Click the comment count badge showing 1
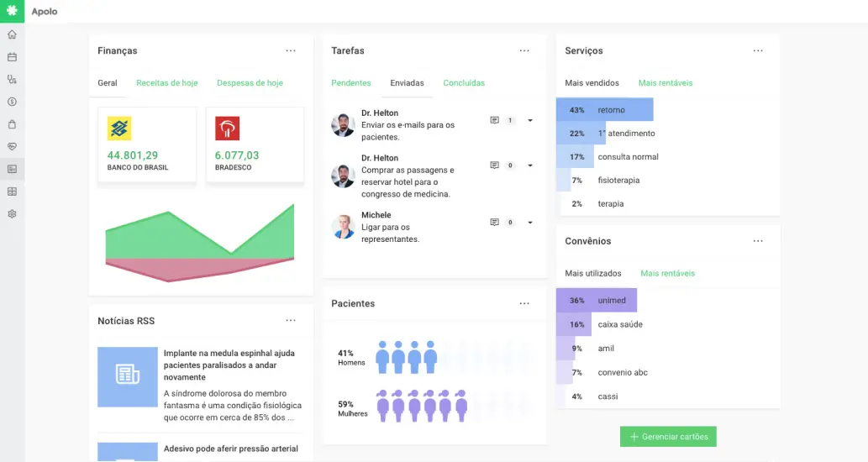The width and height of the screenshot is (868, 462). (x=510, y=120)
